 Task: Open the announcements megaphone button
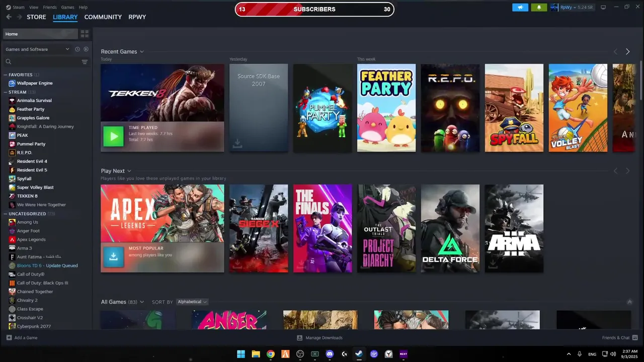click(x=520, y=8)
